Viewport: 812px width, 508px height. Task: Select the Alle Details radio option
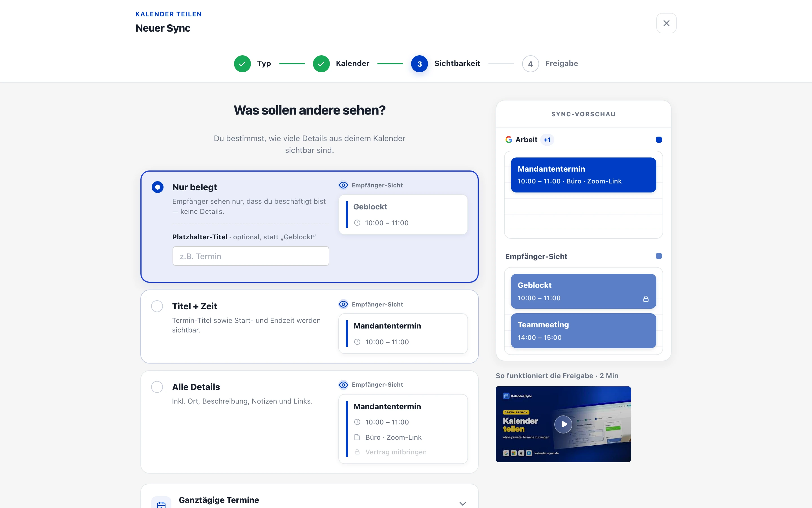coord(157,387)
